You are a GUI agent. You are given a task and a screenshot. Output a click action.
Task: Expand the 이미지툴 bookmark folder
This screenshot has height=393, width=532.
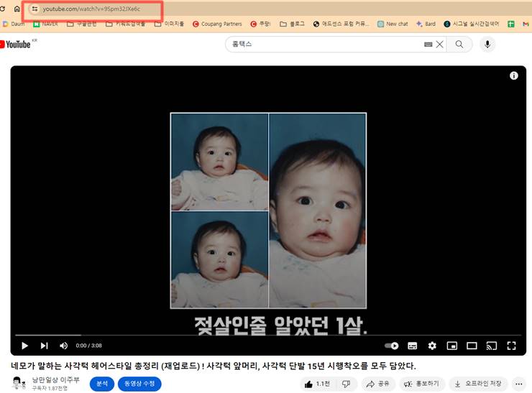point(169,24)
